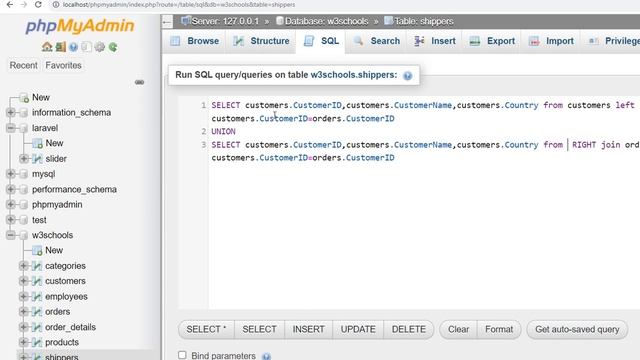This screenshot has width=640, height=360.
Task: Open the MySQL documentation page icon
Action: (86, 47)
